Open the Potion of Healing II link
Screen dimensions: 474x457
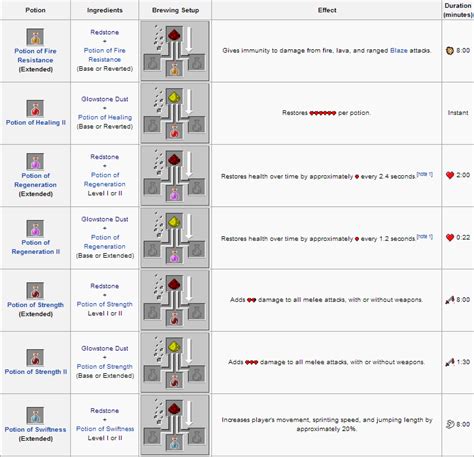(x=36, y=123)
